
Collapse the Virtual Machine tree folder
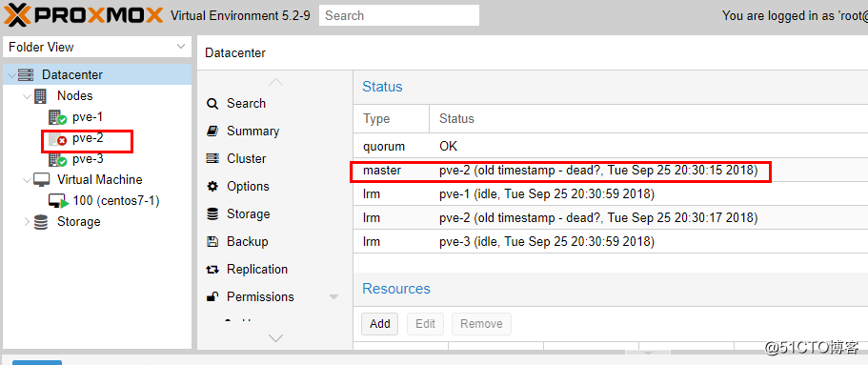click(27, 180)
